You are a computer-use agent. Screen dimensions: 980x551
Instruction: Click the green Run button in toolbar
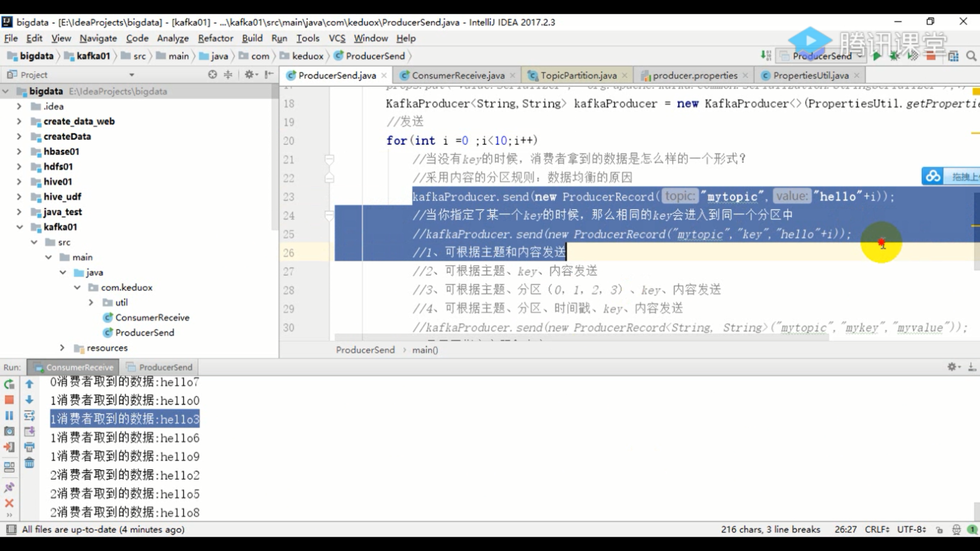877,56
